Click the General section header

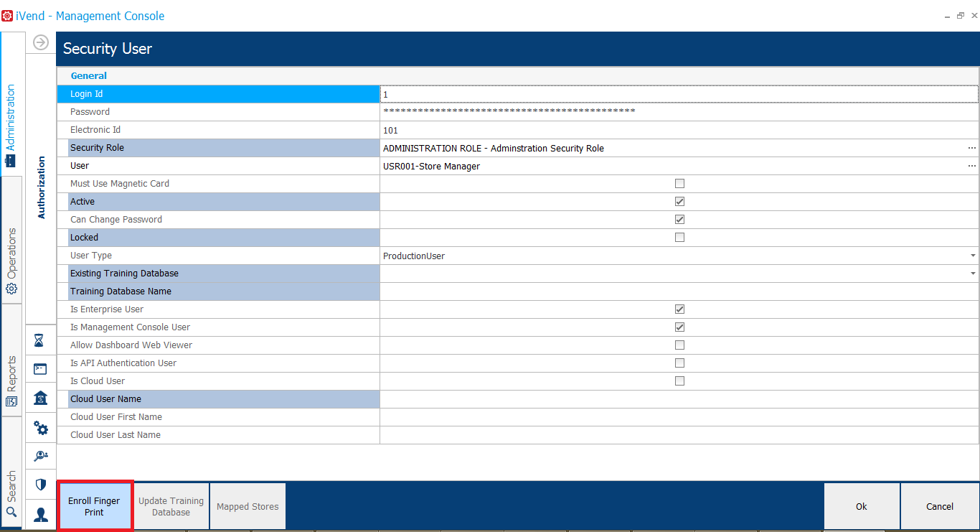(88, 75)
